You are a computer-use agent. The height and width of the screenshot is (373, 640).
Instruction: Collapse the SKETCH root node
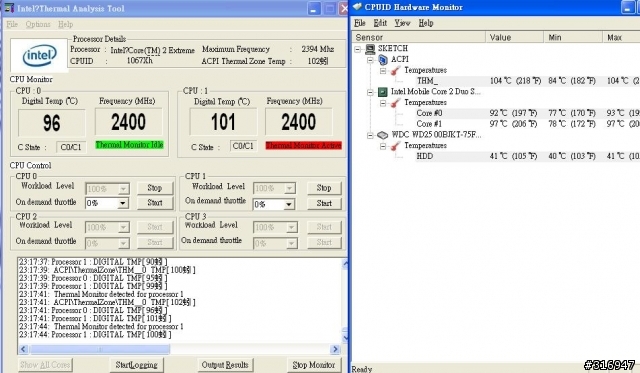(358, 49)
